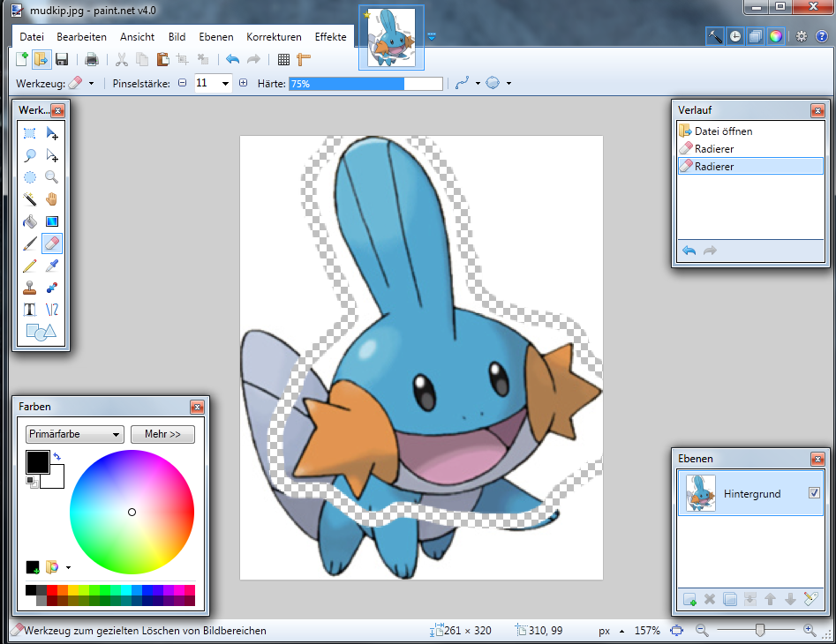The width and height of the screenshot is (836, 644).
Task: Select the Shapes tool
Action: (x=41, y=332)
